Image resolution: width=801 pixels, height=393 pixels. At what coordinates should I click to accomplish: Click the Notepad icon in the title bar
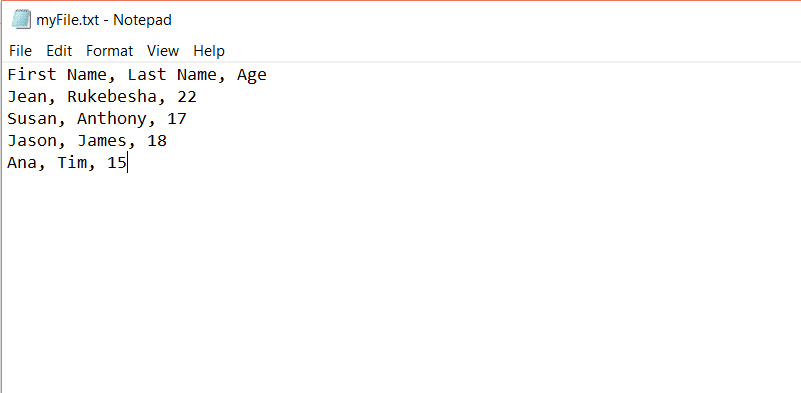pos(21,20)
